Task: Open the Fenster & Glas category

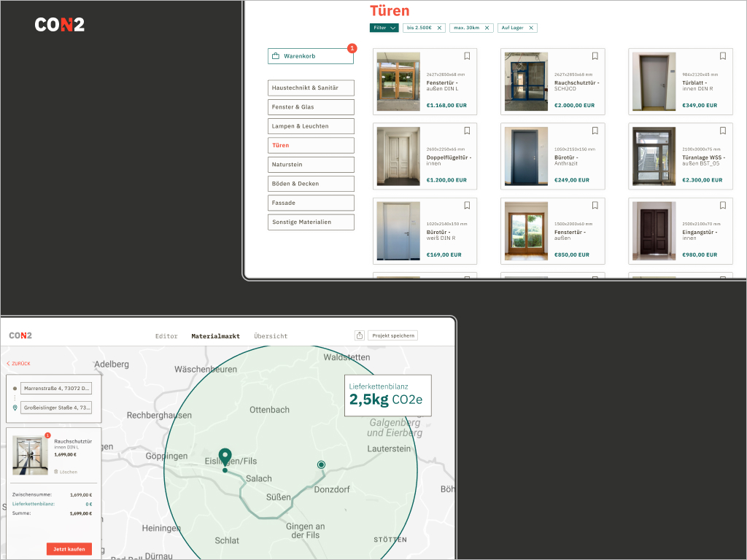Action: [311, 107]
